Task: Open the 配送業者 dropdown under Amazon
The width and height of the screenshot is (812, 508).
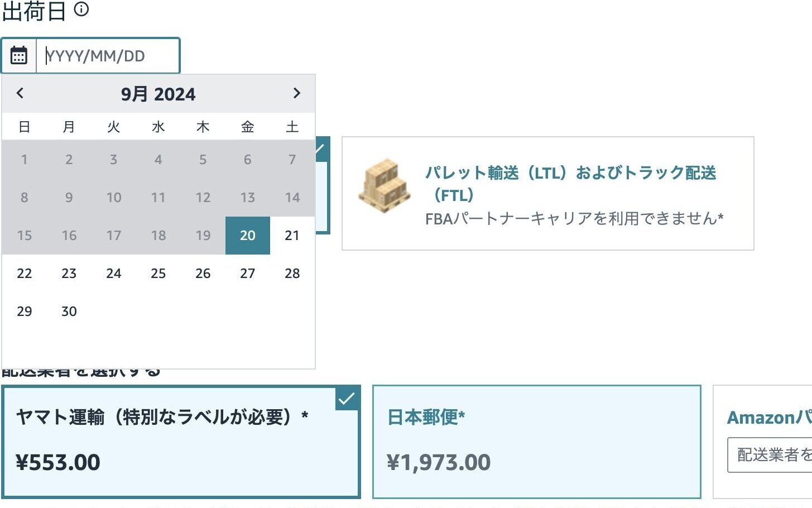Action: [770, 455]
